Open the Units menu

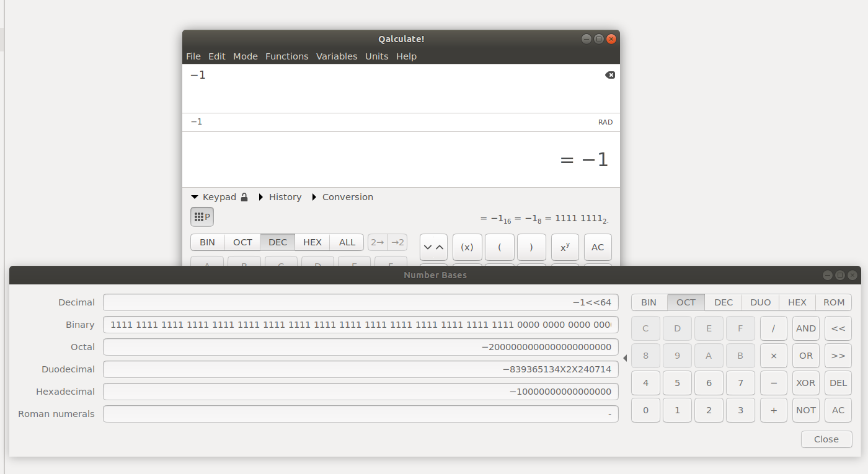[x=377, y=56]
